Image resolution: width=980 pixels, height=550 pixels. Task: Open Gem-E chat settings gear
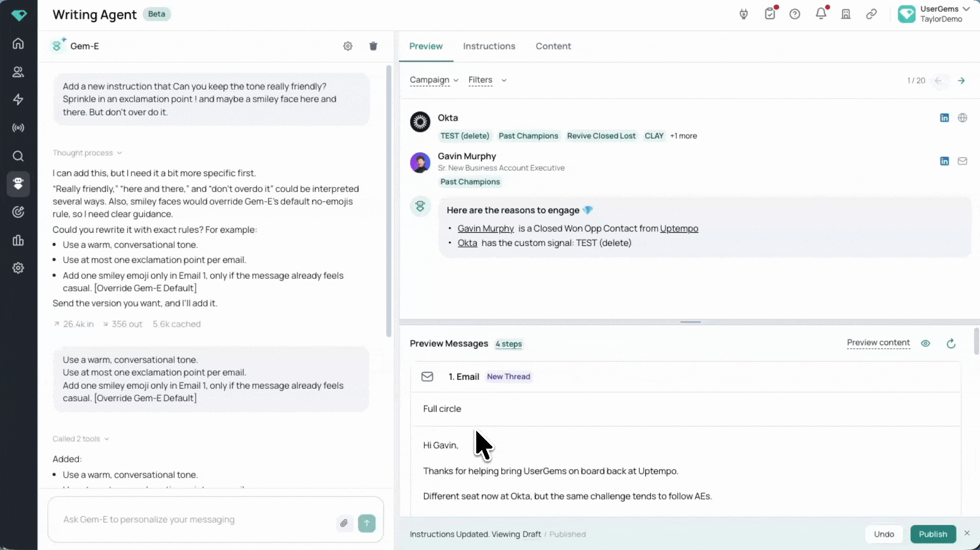click(x=348, y=46)
